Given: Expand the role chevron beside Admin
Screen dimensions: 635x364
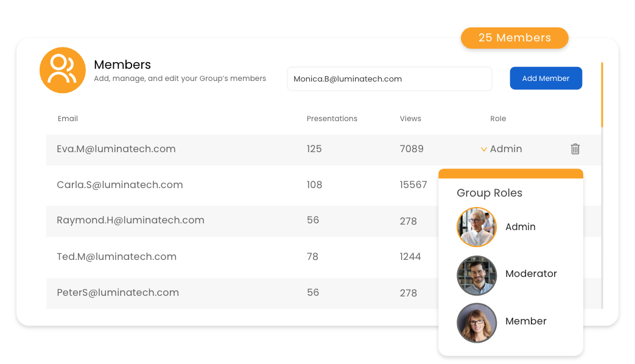Looking at the screenshot, I should 483,149.
